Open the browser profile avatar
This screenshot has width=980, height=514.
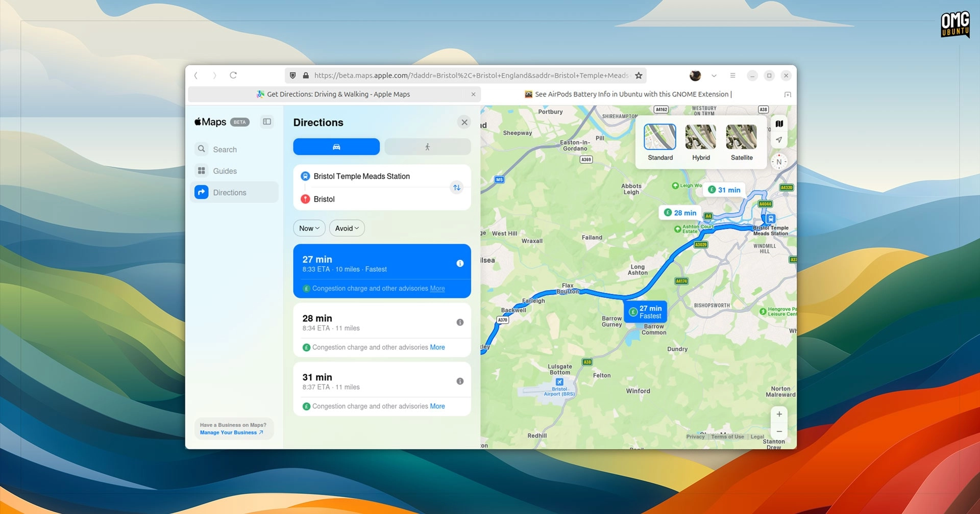(695, 75)
